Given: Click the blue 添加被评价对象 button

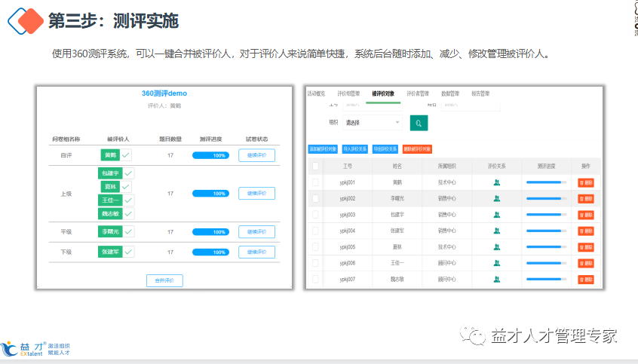Looking at the screenshot, I should [x=323, y=149].
